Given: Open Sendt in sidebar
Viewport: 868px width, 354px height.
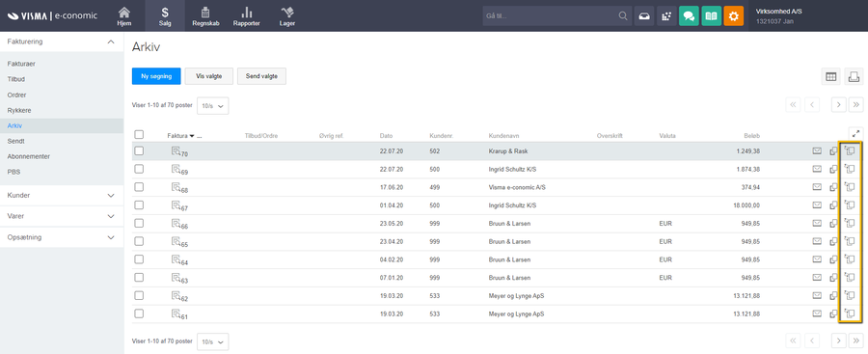Looking at the screenshot, I should pos(15,141).
